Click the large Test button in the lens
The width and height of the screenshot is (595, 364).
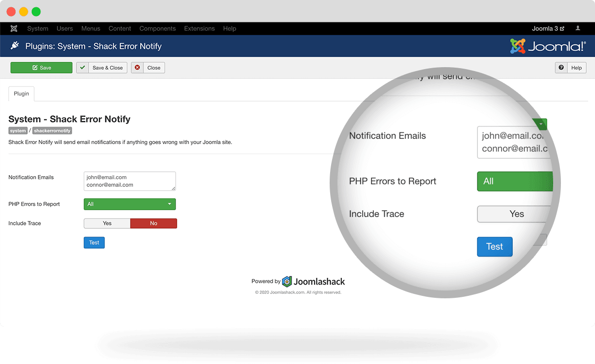tap(495, 247)
